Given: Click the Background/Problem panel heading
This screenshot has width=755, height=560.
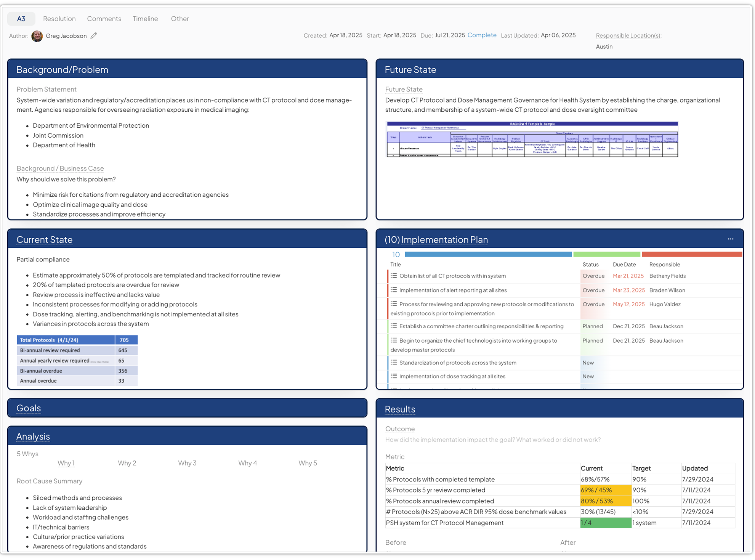Looking at the screenshot, I should [62, 70].
